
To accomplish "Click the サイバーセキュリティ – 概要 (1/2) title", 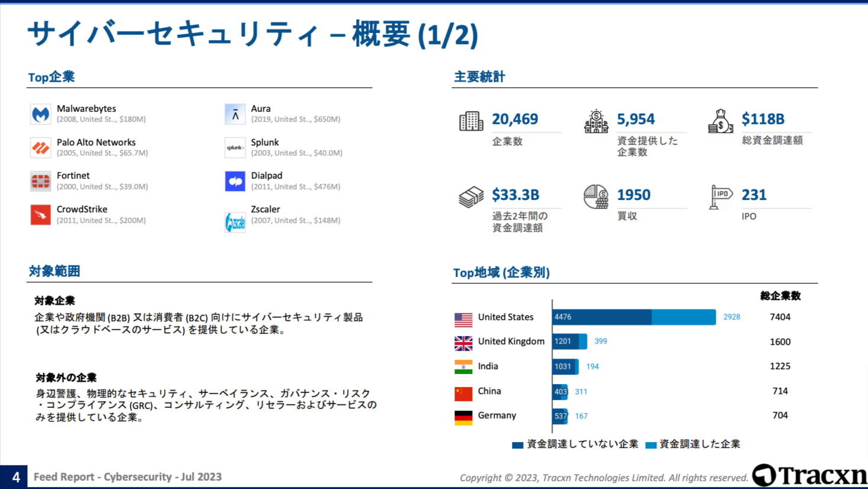I will pos(253,34).
